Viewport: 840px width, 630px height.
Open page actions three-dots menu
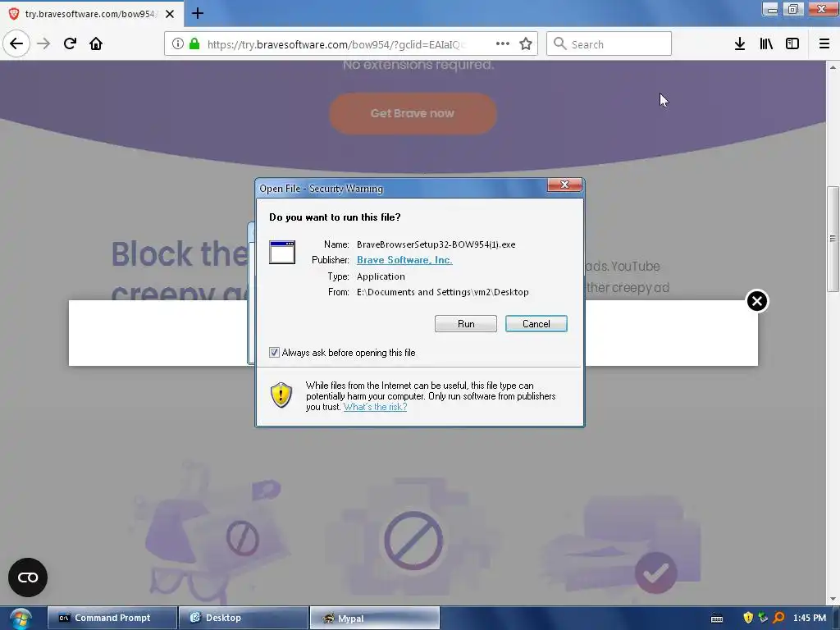[x=503, y=44]
